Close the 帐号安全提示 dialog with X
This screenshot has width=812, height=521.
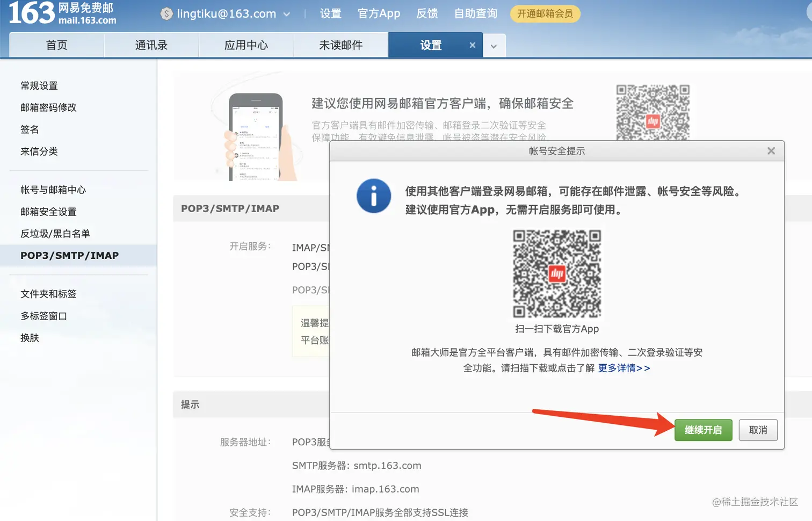(x=771, y=151)
